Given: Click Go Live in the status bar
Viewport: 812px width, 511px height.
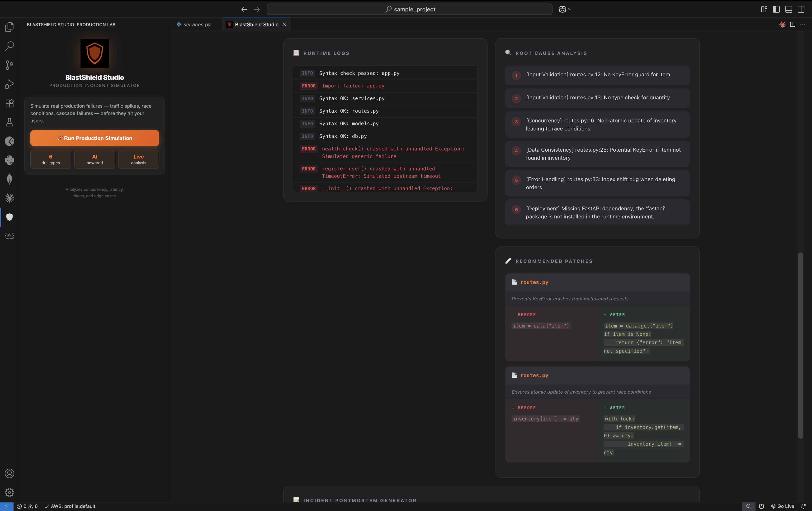Looking at the screenshot, I should (782, 506).
